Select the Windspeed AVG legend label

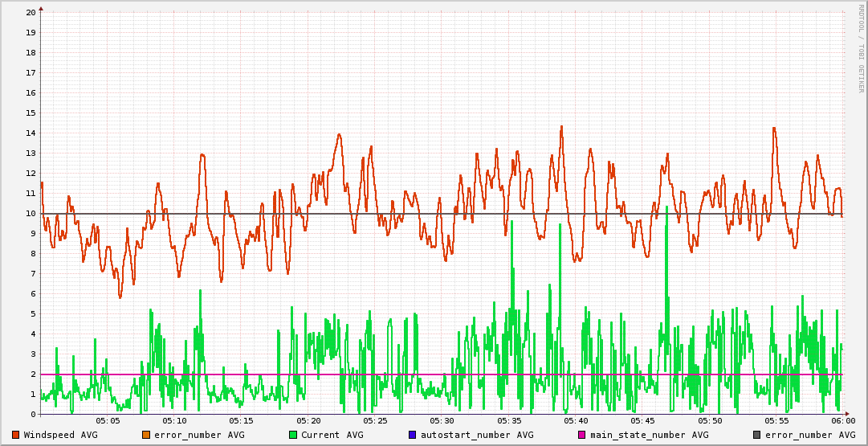pos(60,435)
